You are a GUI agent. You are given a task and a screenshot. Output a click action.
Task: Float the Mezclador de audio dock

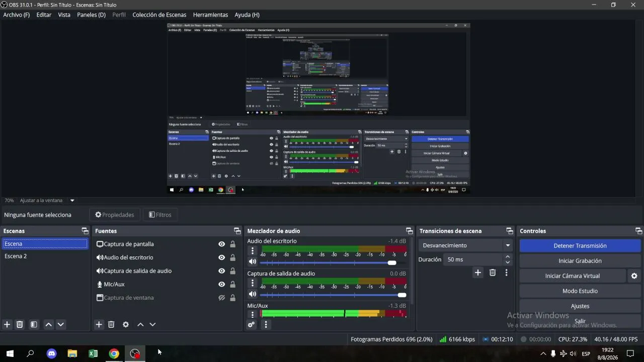[x=410, y=231]
